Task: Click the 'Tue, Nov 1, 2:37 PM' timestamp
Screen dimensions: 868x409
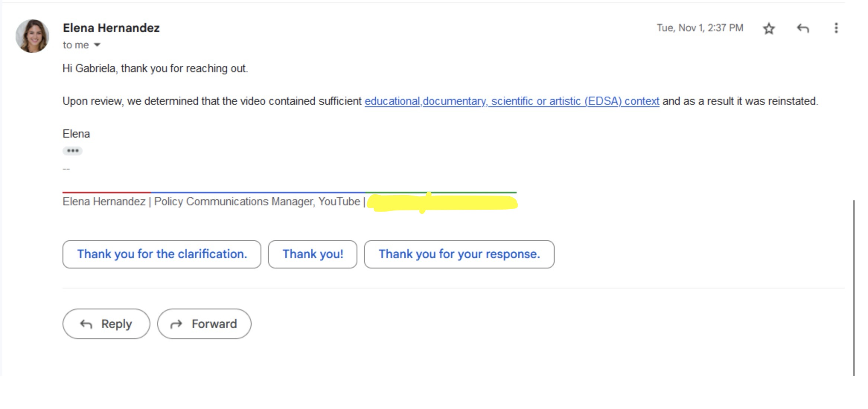Action: click(x=699, y=28)
